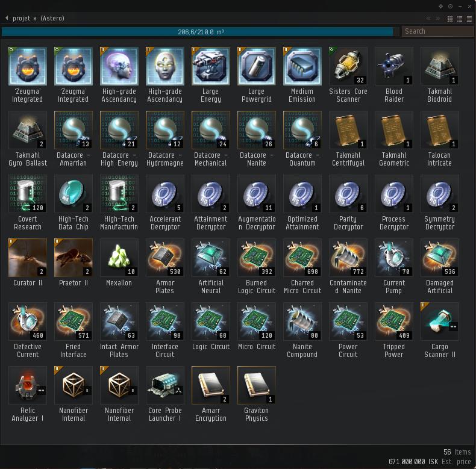This screenshot has height=469, width=476.
Task: Select the Large Powergrid blueprint
Action: click(257, 66)
